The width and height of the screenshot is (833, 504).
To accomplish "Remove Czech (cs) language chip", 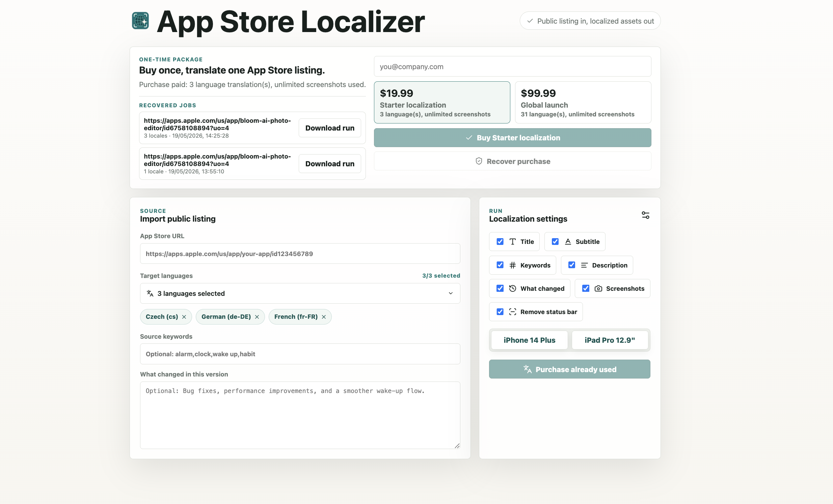I will pyautogui.click(x=184, y=317).
